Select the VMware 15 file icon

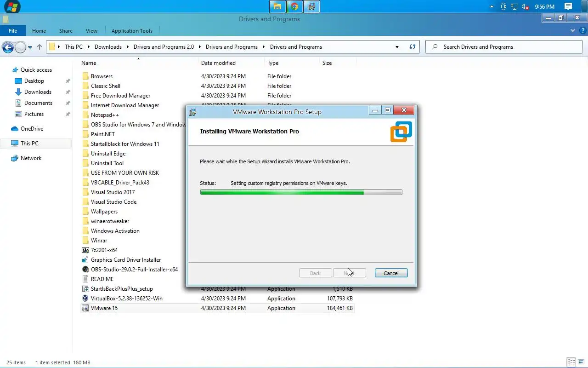tap(85, 308)
